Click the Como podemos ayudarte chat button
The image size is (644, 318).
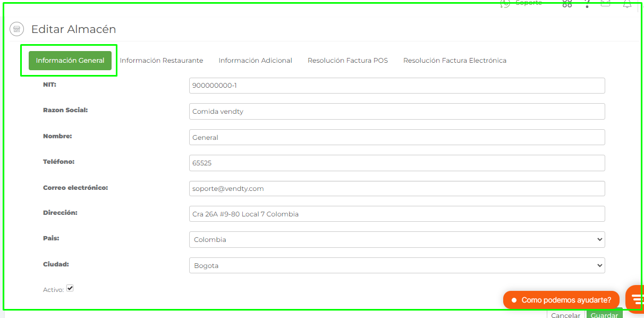[561, 300]
